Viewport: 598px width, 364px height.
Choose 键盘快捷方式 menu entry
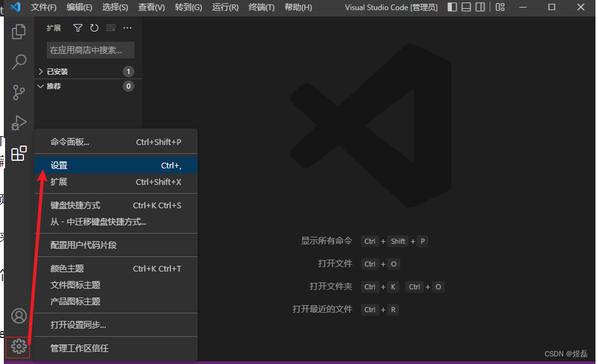116,206
